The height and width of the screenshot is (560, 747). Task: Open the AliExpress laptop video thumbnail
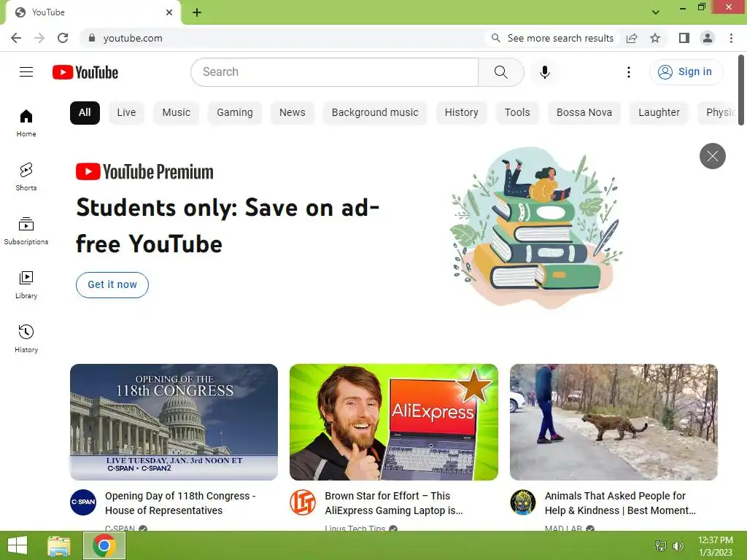tap(393, 422)
